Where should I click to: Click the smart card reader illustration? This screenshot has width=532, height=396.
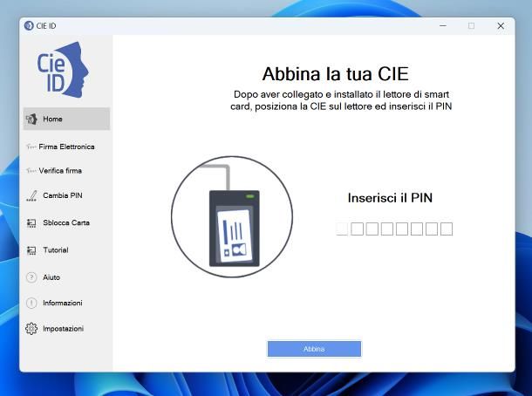(x=232, y=216)
